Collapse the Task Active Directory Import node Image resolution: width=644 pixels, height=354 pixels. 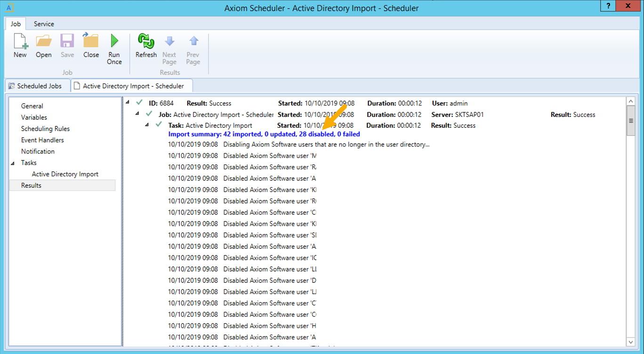pos(147,125)
